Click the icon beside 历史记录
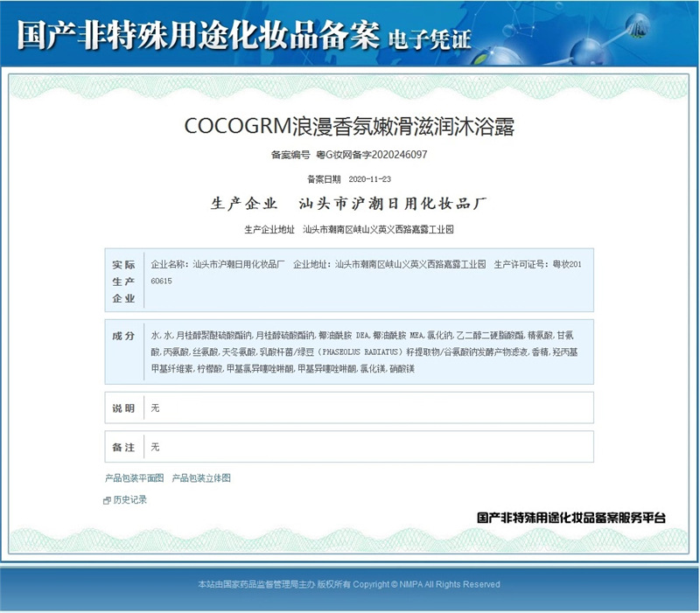The image size is (700, 613). pyautogui.click(x=107, y=500)
